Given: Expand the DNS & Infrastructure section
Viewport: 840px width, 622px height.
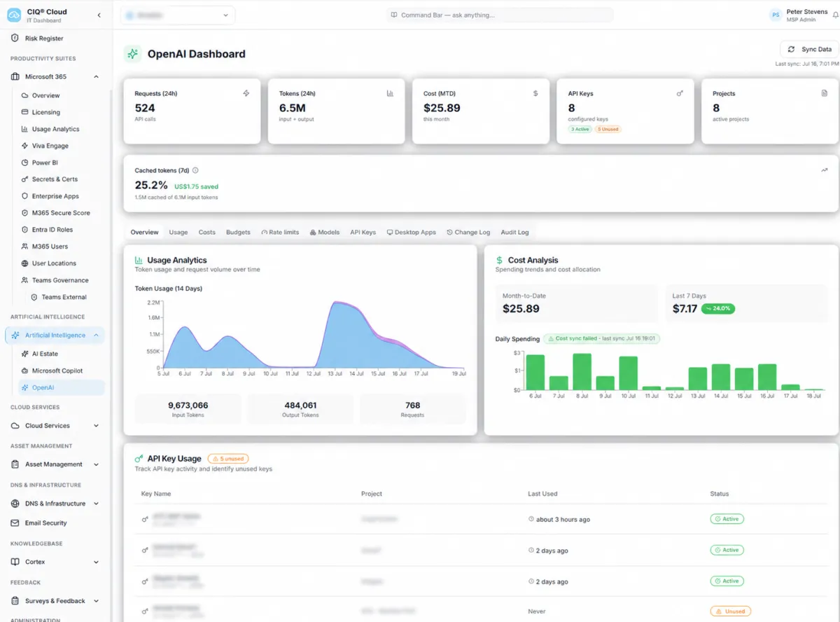Looking at the screenshot, I should 96,504.
